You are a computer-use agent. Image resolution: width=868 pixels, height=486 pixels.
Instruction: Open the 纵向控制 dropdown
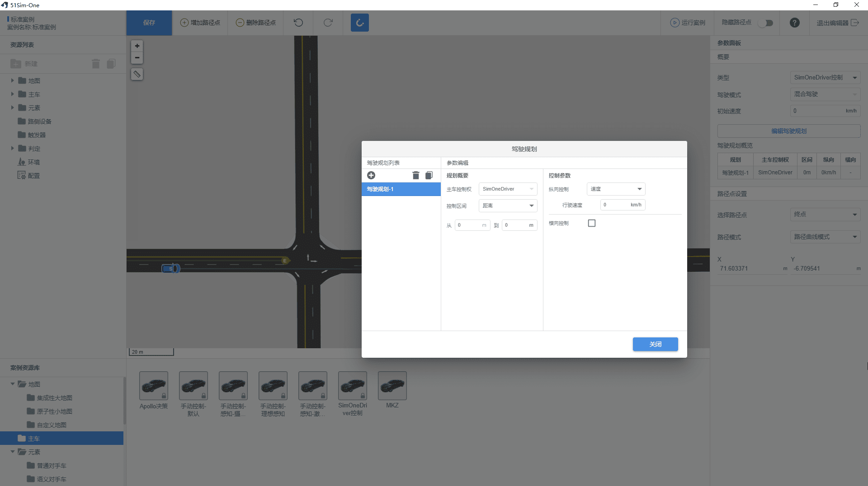(616, 189)
